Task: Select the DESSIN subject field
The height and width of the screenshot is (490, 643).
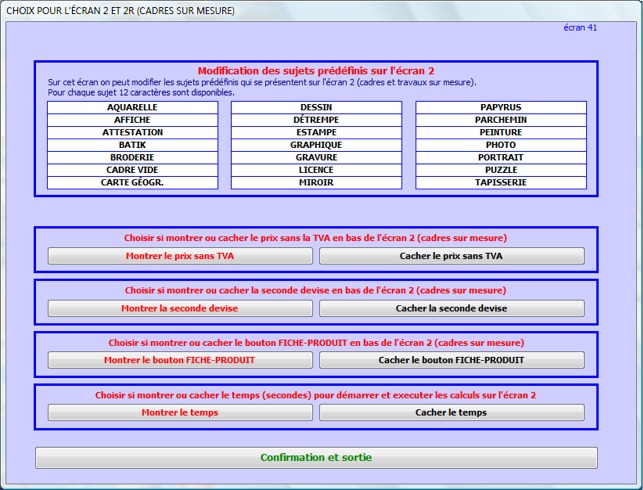Action: pyautogui.click(x=317, y=107)
